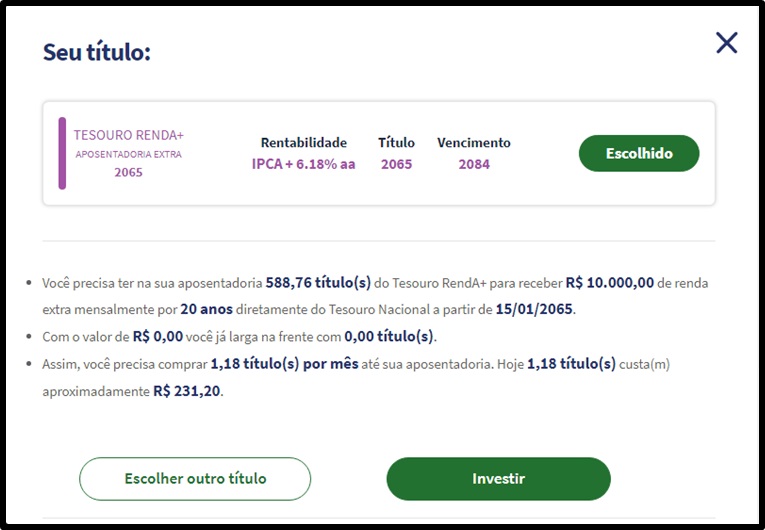Click the R$ 0,00 initial value text
This screenshot has width=765, height=530.
click(158, 336)
